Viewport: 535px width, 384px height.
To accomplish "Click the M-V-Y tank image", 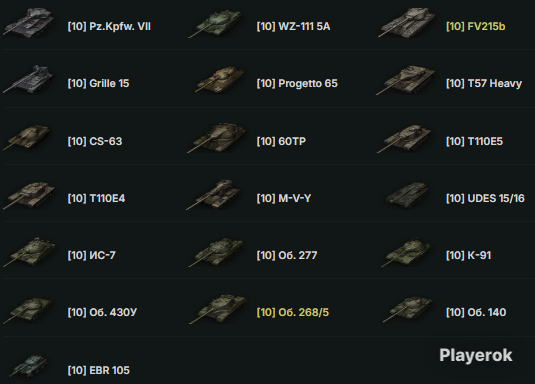I will (x=213, y=195).
